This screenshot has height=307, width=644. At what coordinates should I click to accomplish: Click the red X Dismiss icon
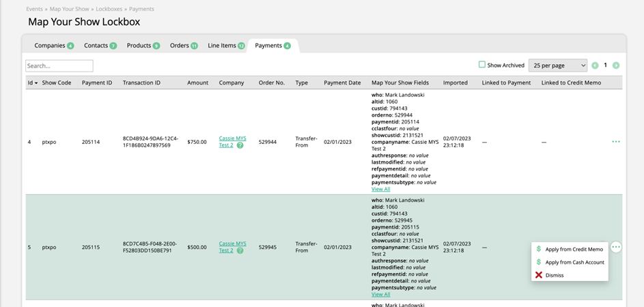click(x=539, y=275)
